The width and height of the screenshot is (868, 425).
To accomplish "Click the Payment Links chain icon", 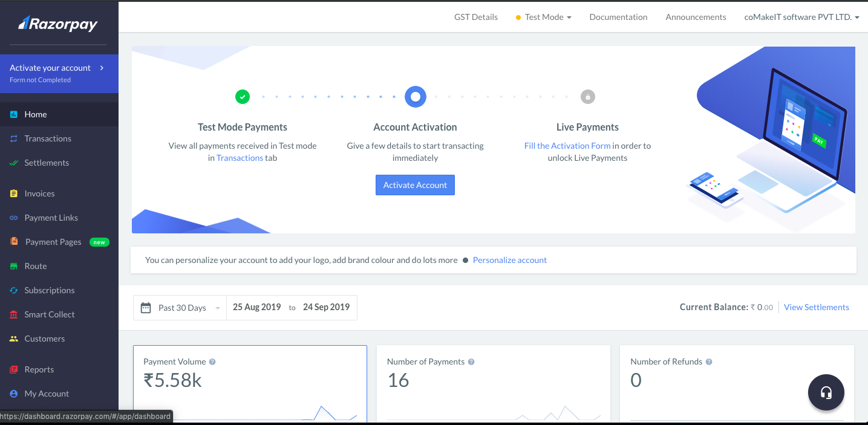I will 13,218.
